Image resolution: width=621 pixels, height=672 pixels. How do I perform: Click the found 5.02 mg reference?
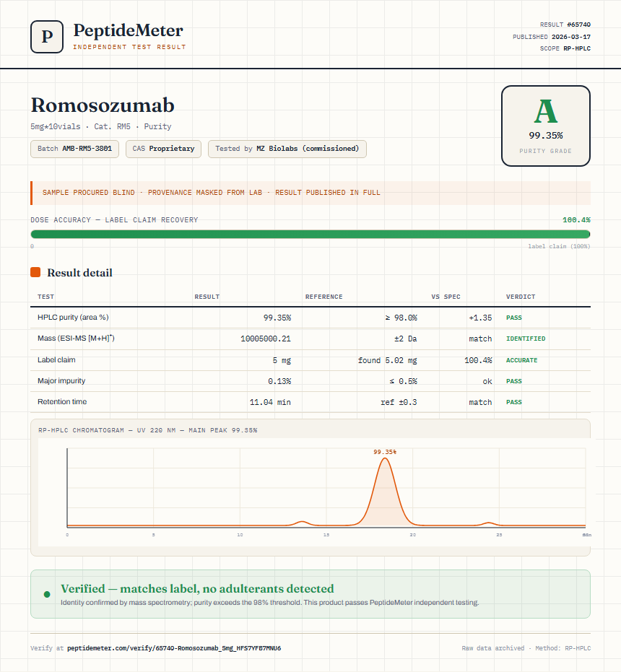pyautogui.click(x=387, y=360)
